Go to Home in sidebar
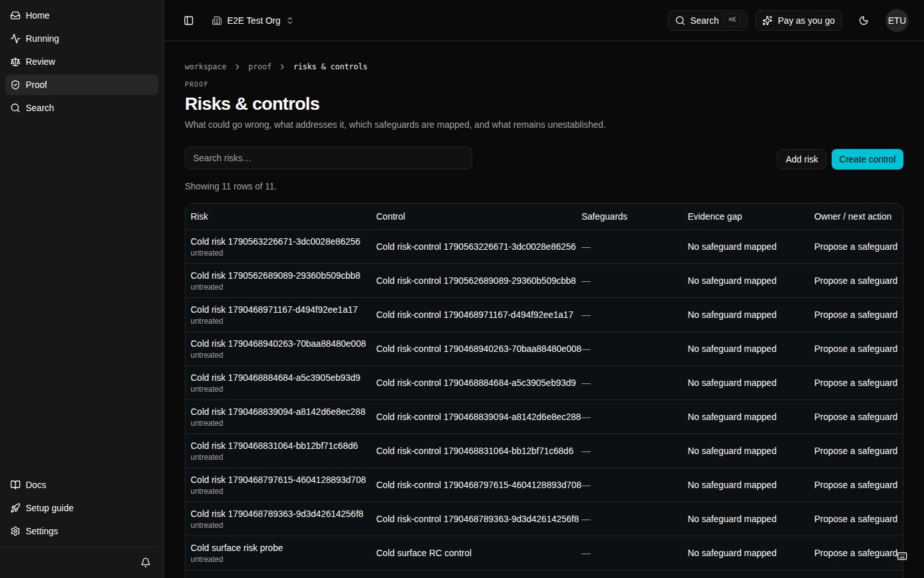 coord(81,15)
